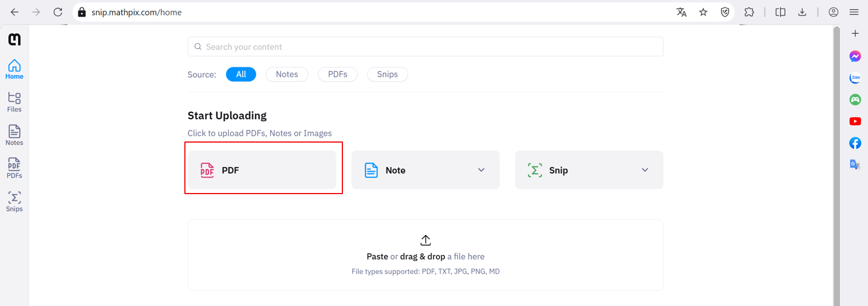Click the PDF upload button
This screenshot has width=868, height=306.
click(262, 170)
